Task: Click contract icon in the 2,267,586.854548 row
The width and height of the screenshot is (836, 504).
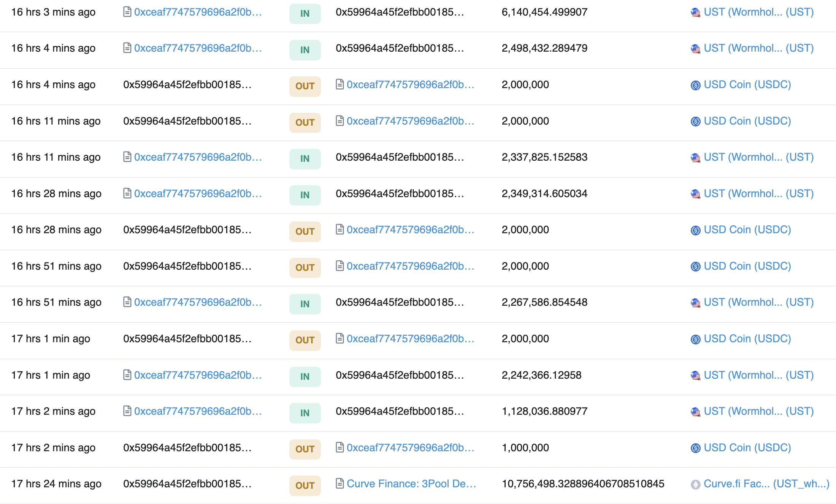Action: coord(127,302)
